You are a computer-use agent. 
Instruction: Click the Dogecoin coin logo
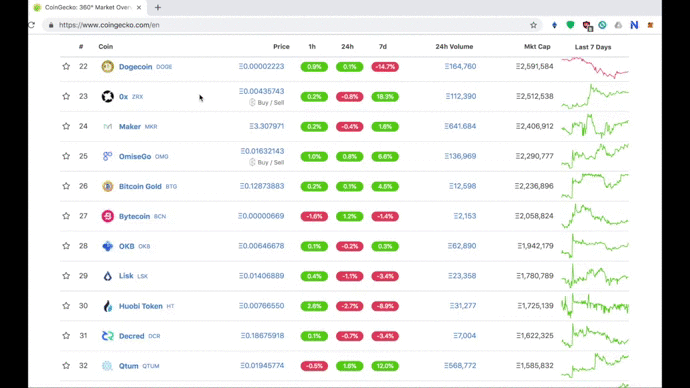click(107, 66)
